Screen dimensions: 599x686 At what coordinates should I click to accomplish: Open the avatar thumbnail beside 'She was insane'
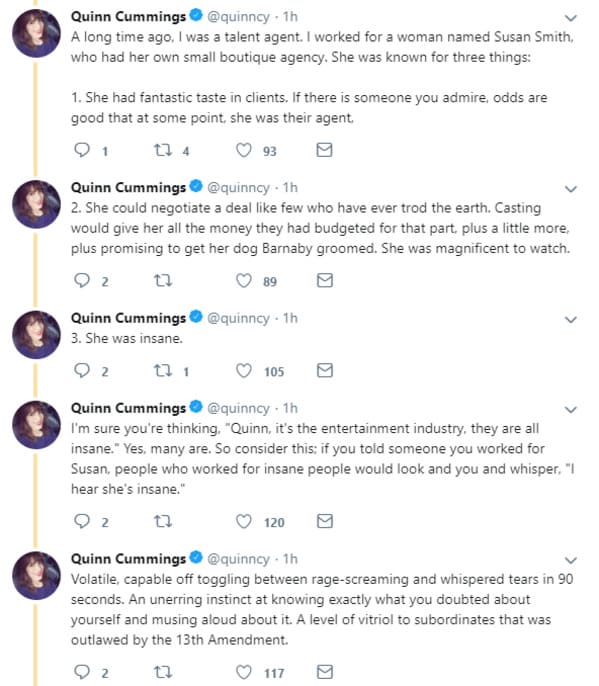point(36,335)
